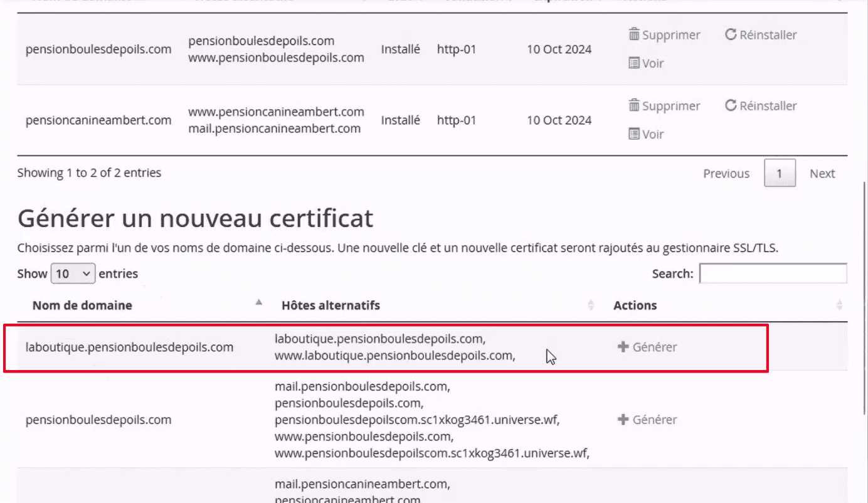This screenshot has width=868, height=503.
Task: Sort by Hôtes alternatifs column
Action: point(436,305)
